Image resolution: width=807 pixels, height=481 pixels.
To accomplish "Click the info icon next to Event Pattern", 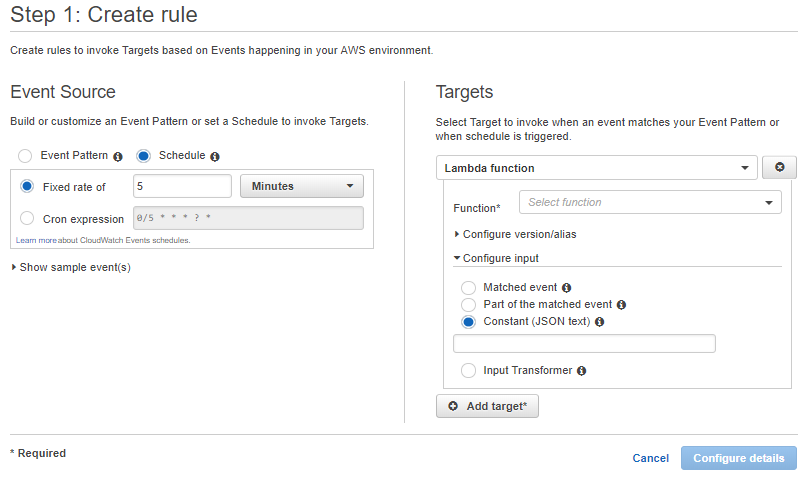I will [x=118, y=157].
